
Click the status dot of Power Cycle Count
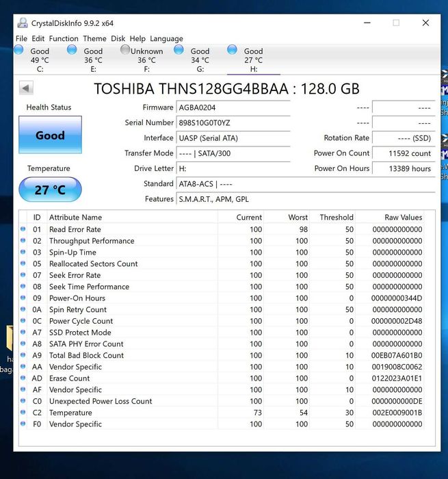(23, 320)
